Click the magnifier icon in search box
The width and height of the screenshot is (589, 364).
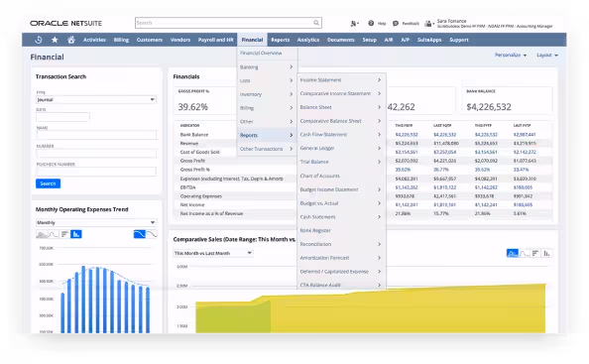click(316, 23)
